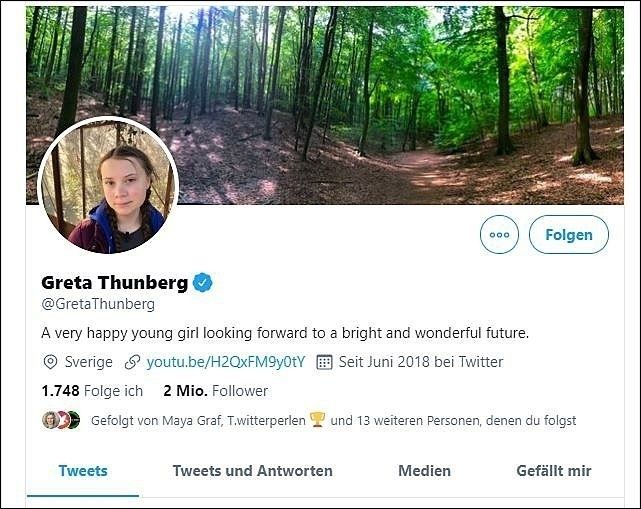Select the Tweets tab
Screen dimensions: 641x509
pyautogui.click(x=83, y=470)
